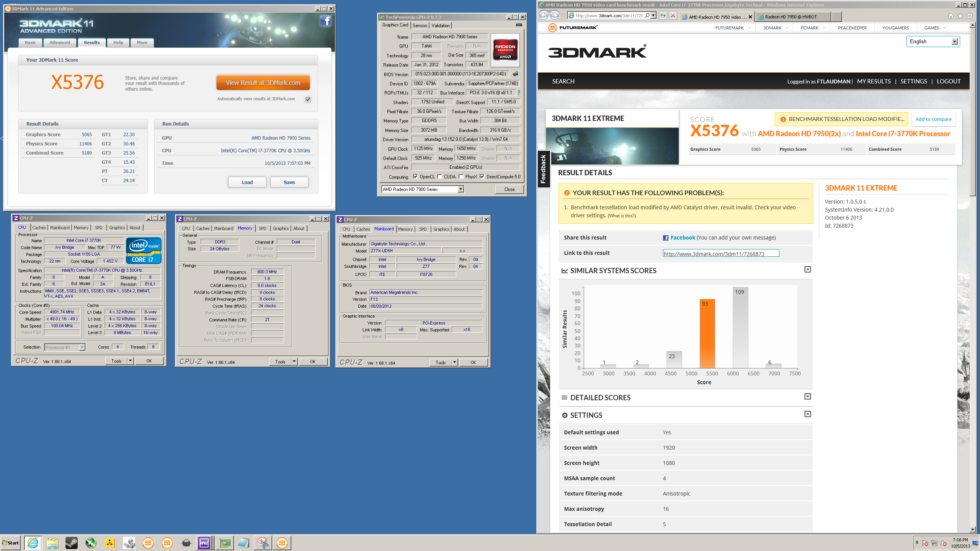Click the GPU-Z screenshot camera icon
The width and height of the screenshot is (980, 551).
[x=519, y=25]
